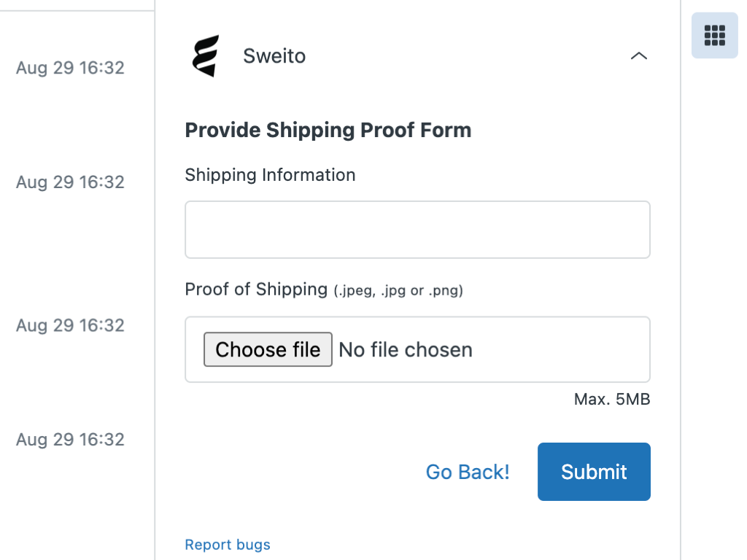This screenshot has width=747, height=560.
Task: Click the Sweito logo icon
Action: (205, 56)
